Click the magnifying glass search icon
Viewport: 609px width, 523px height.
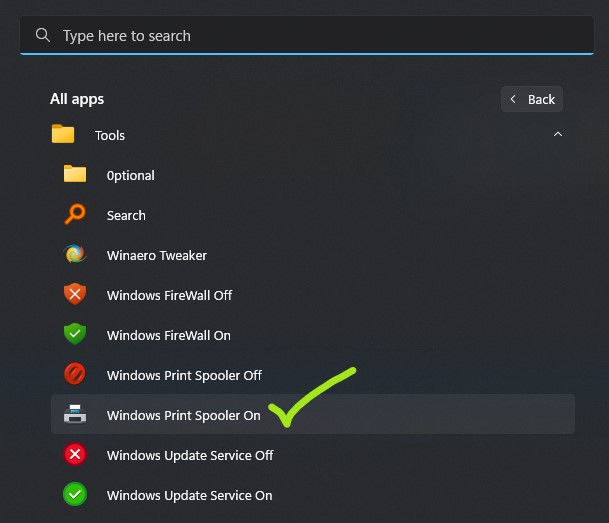[x=43, y=35]
